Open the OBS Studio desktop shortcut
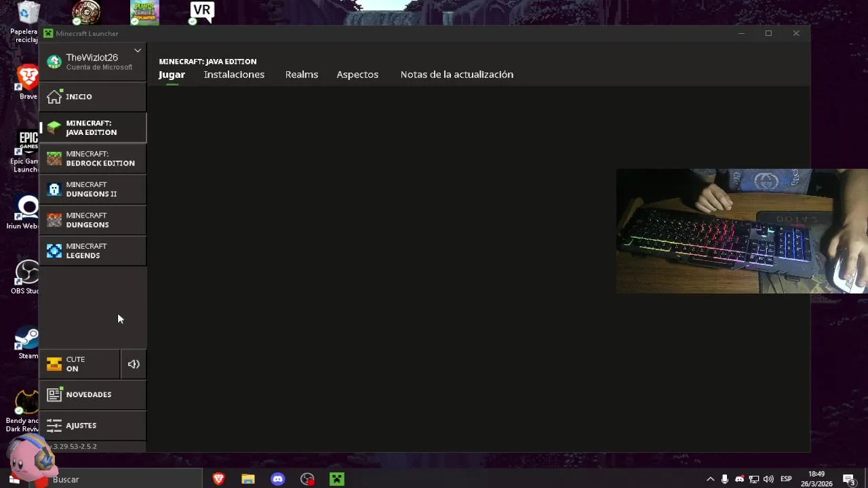This screenshot has width=868, height=488. 27,277
